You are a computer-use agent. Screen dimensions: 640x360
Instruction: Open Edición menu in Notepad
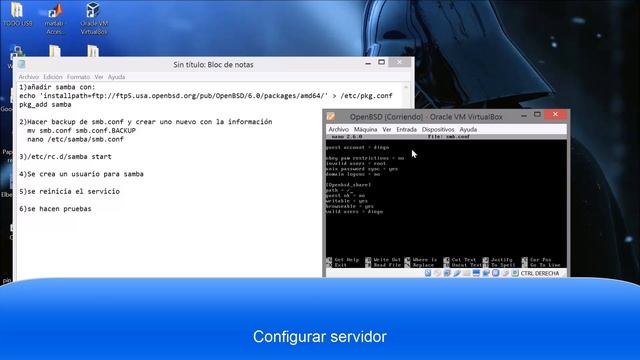[53, 77]
